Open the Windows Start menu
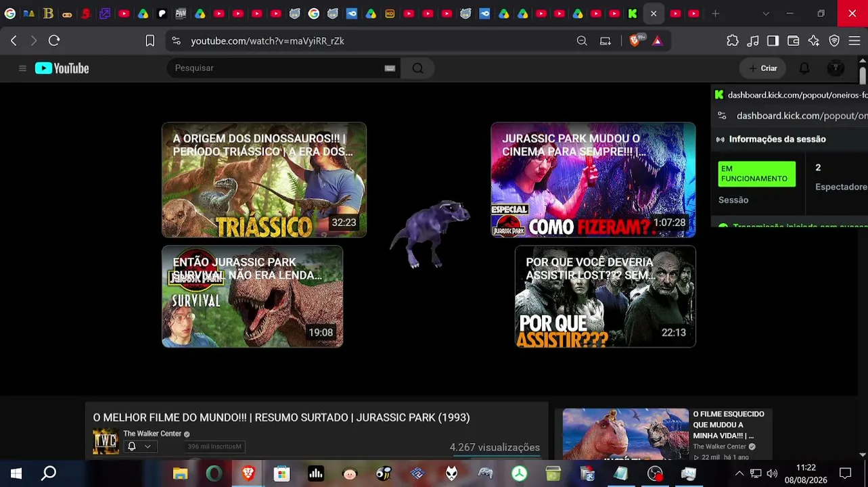 pos(16,473)
